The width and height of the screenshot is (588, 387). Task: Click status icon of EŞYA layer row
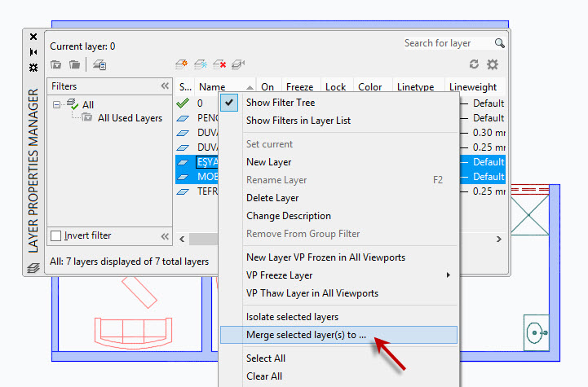coord(183,162)
